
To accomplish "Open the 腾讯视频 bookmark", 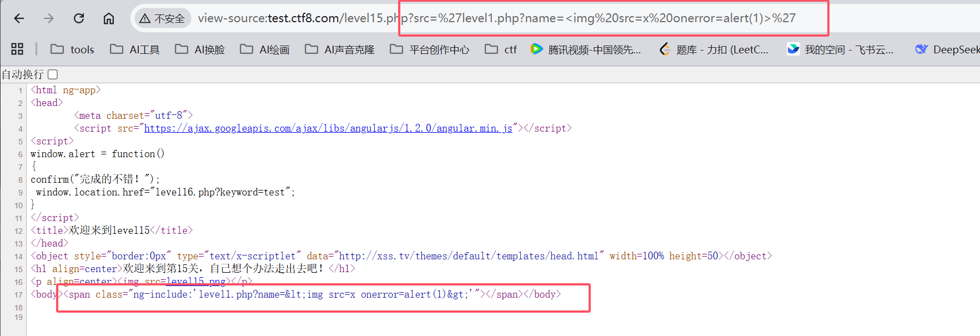I will pos(586,49).
